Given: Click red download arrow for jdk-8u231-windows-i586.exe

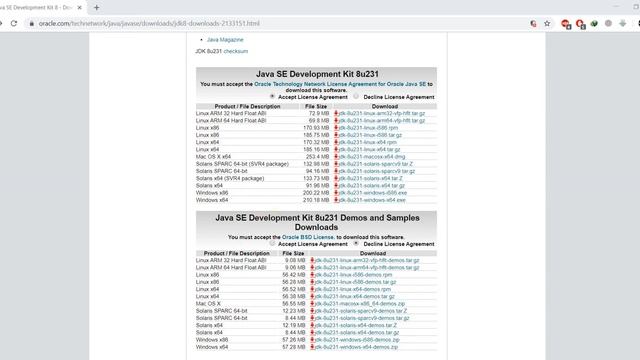Looking at the screenshot, I should point(336,193).
